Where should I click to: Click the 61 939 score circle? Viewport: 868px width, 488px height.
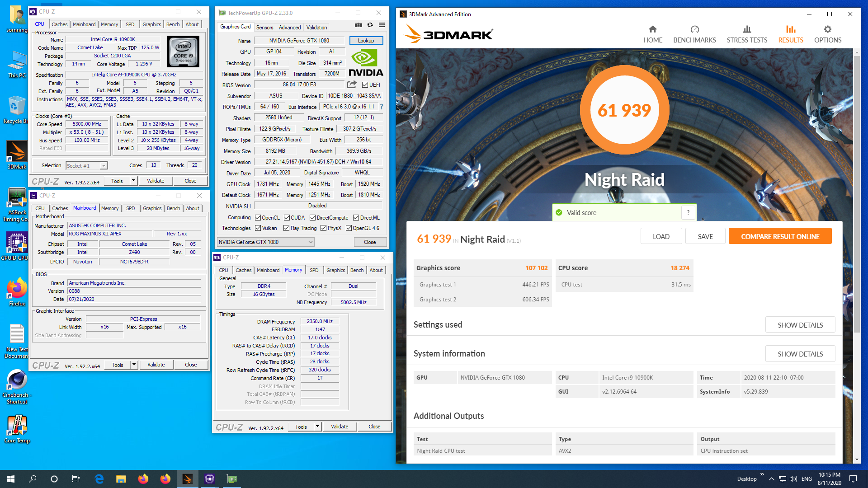(x=624, y=110)
